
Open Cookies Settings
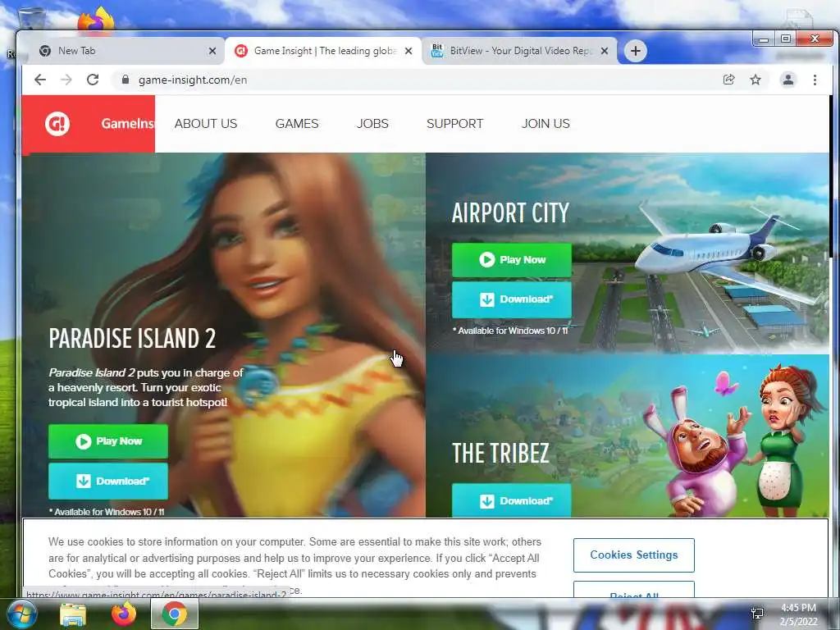[x=634, y=555]
